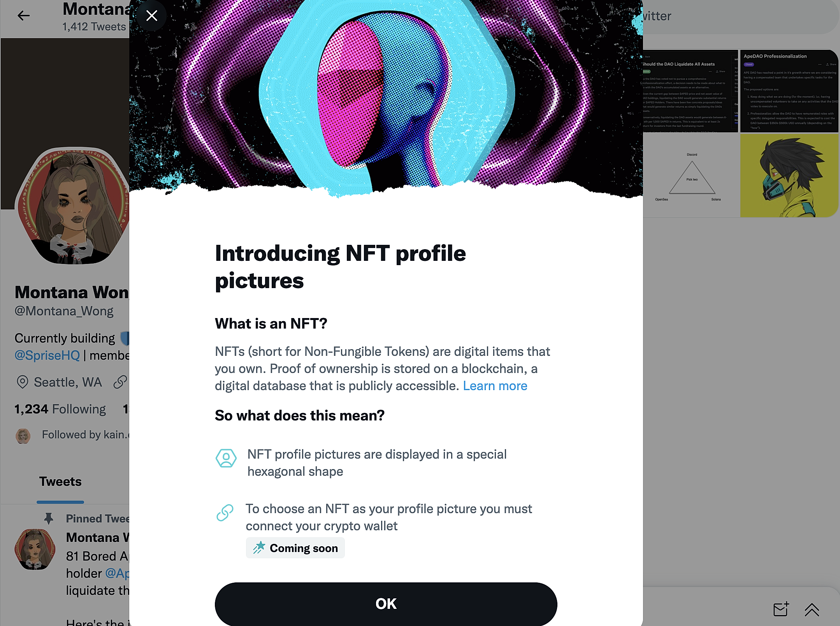Click the profile website link icon
Image resolution: width=840 pixels, height=626 pixels.
(120, 382)
